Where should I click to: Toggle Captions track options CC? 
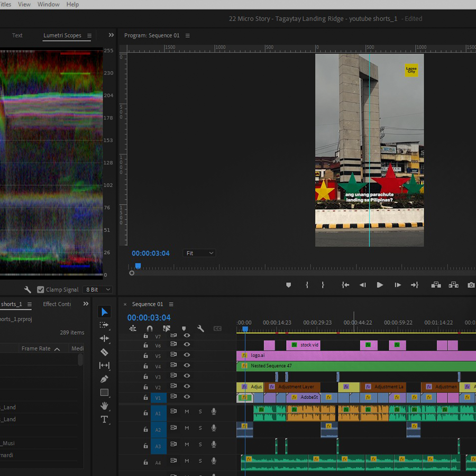[217, 328]
